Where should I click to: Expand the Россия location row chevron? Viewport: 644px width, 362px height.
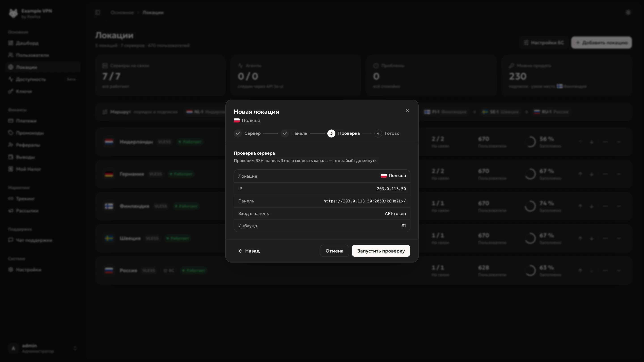point(619,271)
